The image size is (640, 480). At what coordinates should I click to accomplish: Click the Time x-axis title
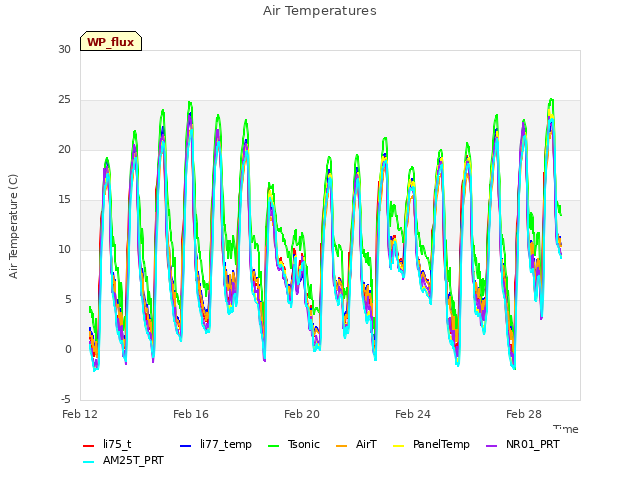[x=566, y=429]
